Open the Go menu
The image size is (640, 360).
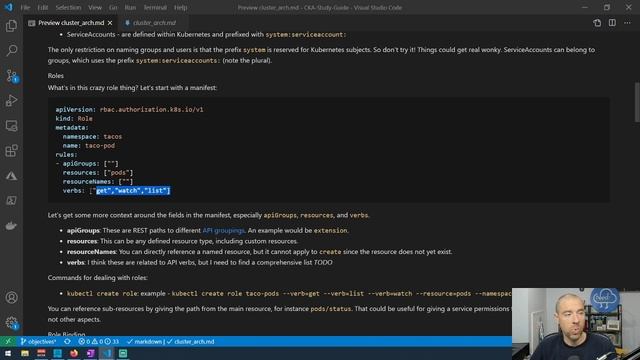point(113,7)
